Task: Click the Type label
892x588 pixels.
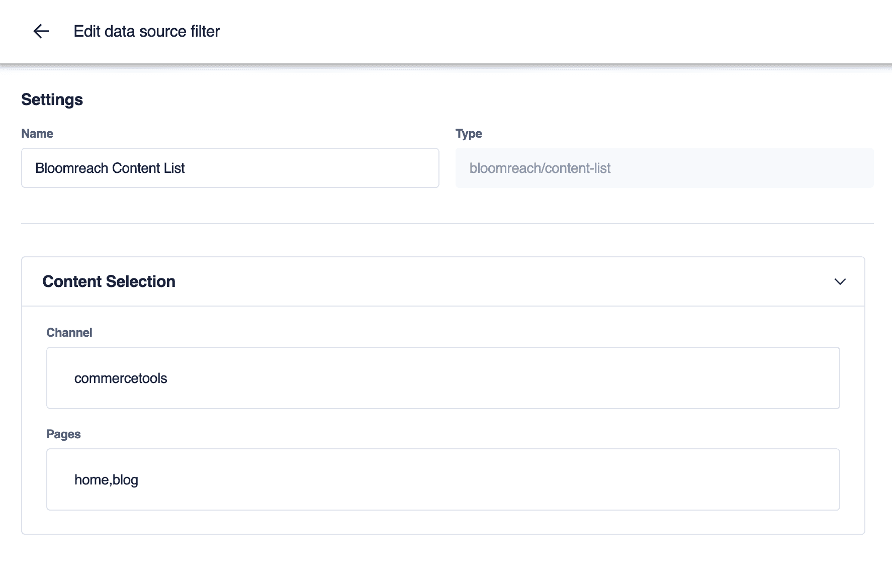Action: [469, 134]
